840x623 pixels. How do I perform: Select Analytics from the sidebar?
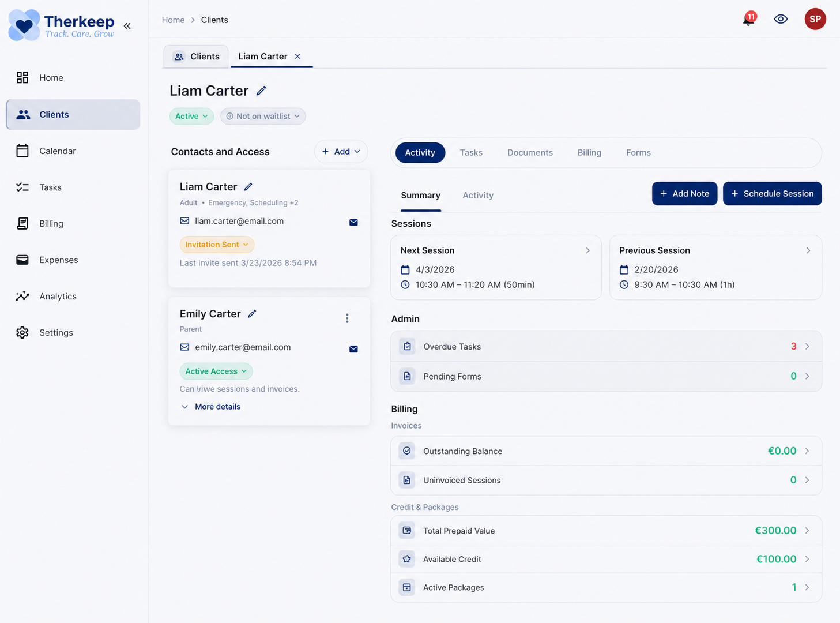coord(58,296)
